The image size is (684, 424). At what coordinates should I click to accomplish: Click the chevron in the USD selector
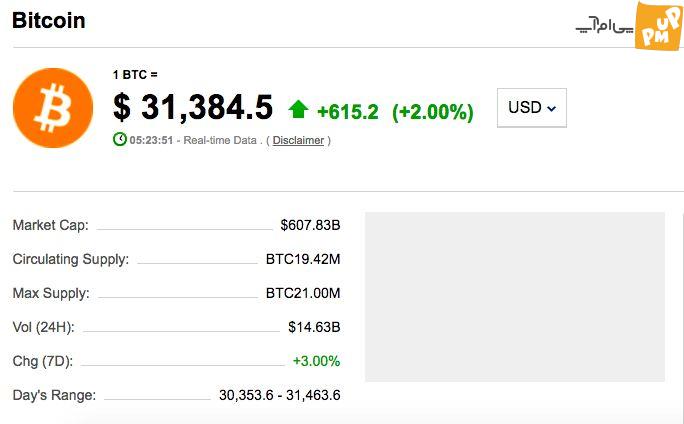[551, 109]
